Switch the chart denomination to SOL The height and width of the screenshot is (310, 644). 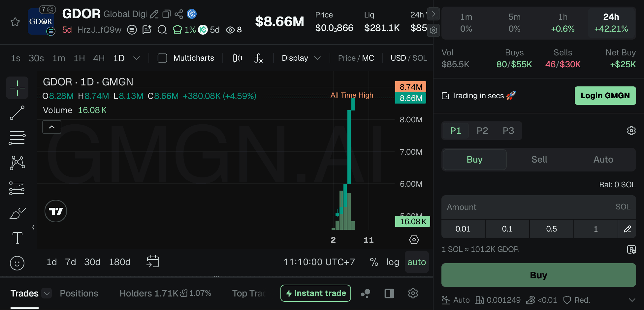pyautogui.click(x=420, y=58)
